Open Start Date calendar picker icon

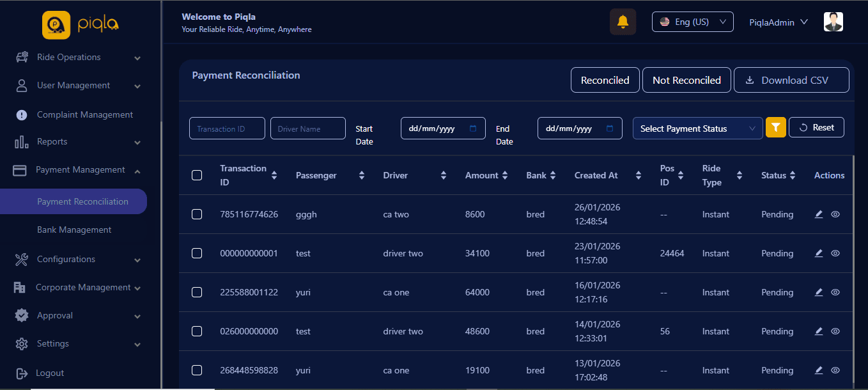click(473, 128)
